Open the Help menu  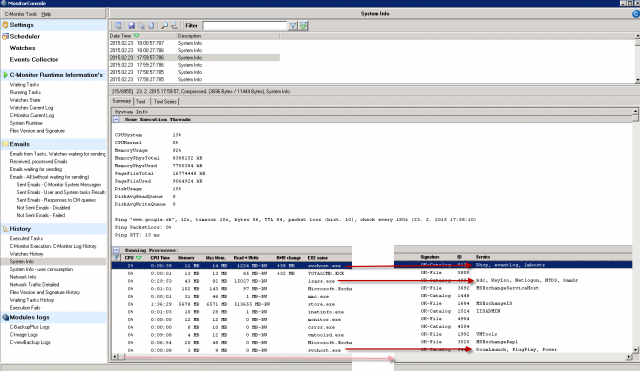tap(46, 14)
